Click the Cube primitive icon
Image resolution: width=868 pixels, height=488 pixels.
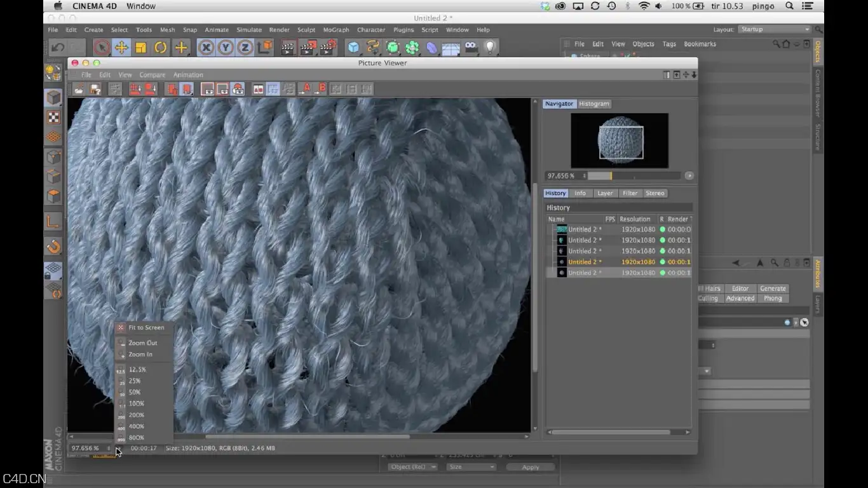[353, 48]
